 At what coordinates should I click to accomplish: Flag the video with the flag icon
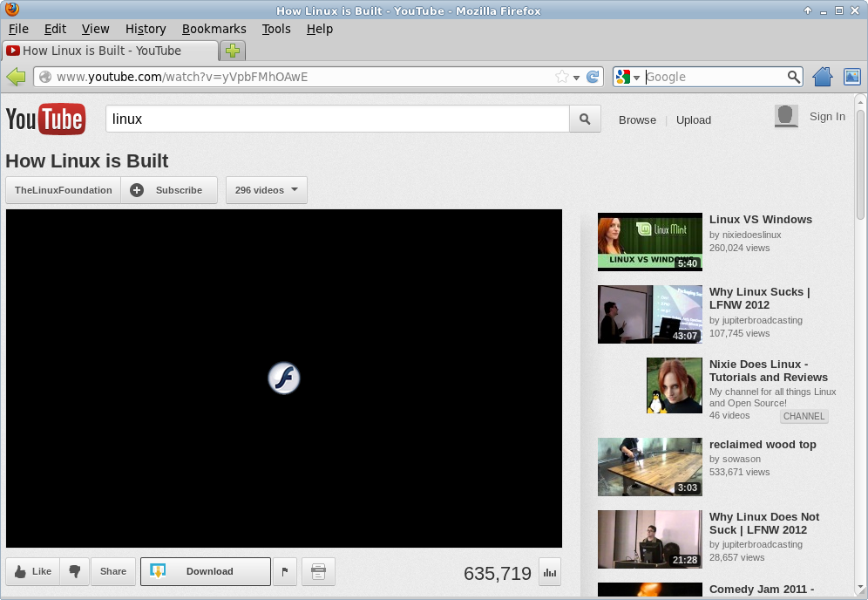(x=284, y=571)
